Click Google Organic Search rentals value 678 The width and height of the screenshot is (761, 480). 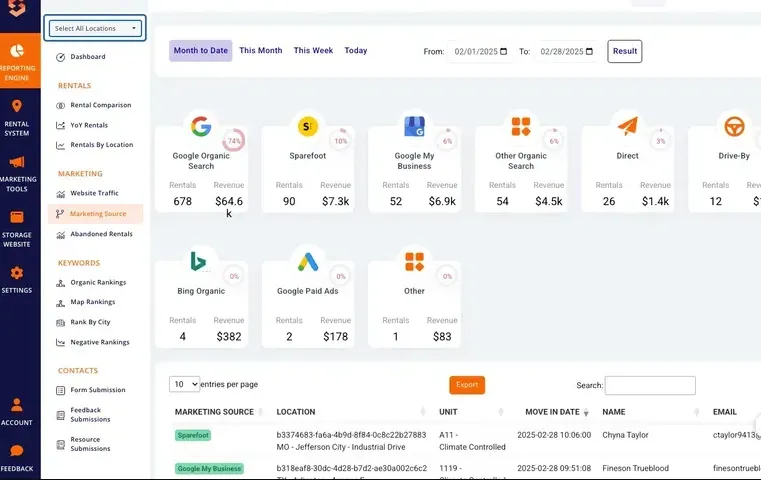tap(182, 201)
